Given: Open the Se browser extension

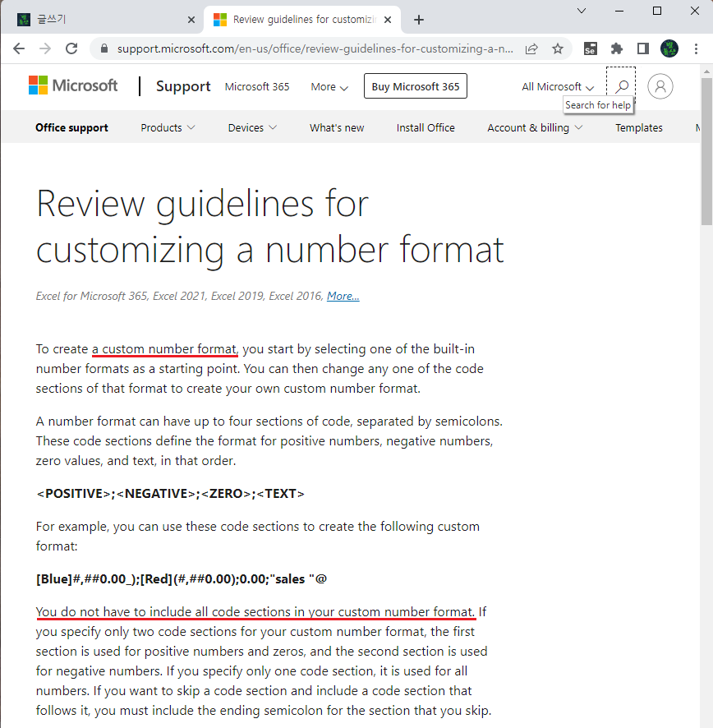Looking at the screenshot, I should point(590,48).
